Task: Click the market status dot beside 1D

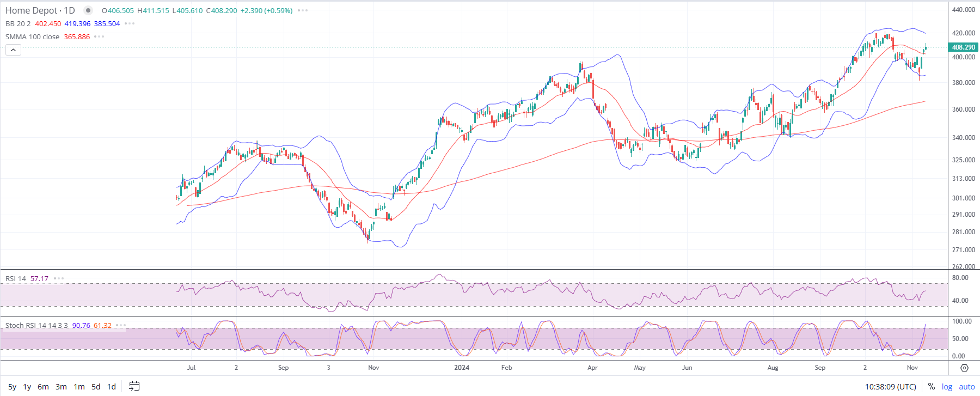Action: pos(88,10)
